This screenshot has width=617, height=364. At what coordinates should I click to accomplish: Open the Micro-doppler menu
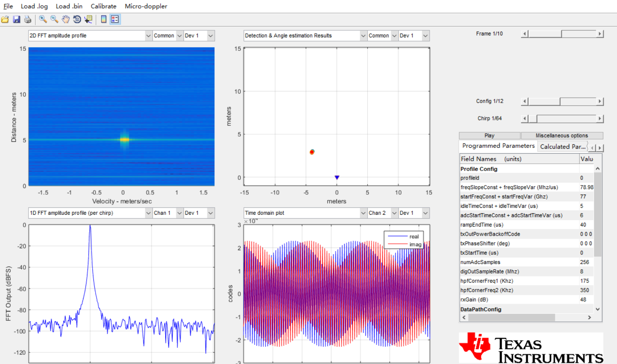(146, 6)
